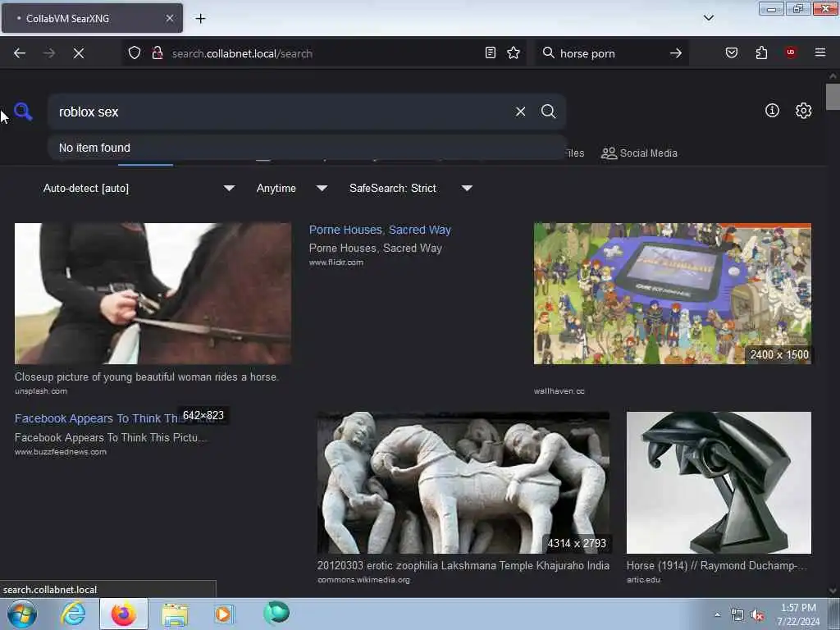The height and width of the screenshot is (630, 840).
Task: Click the www.buzzfeednews.com source text
Action: pos(61,452)
